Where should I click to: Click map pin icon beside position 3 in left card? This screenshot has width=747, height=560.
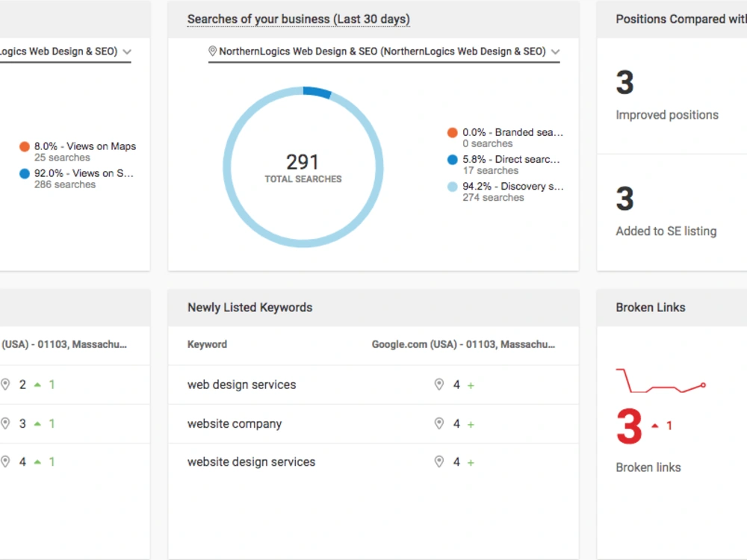[5, 423]
